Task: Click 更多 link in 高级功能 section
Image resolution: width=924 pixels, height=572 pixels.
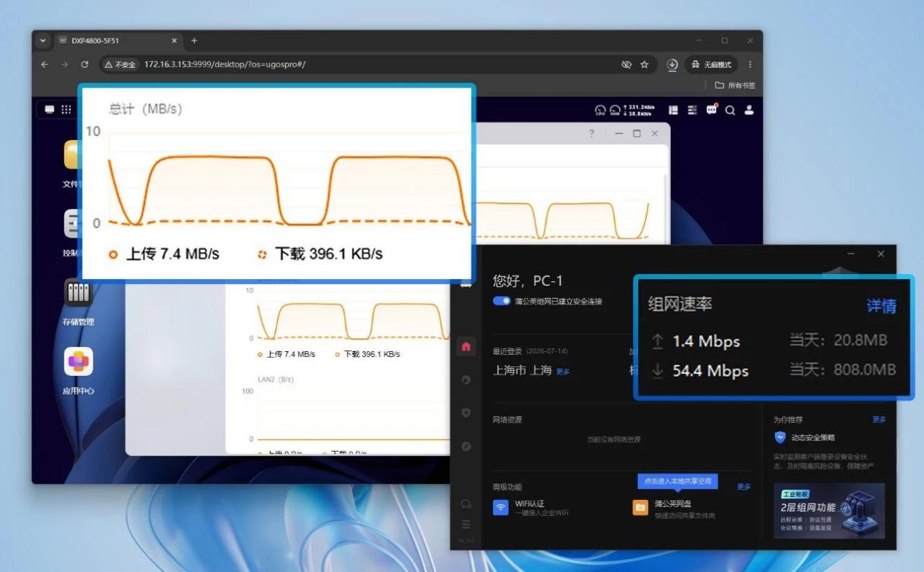Action: point(744,487)
